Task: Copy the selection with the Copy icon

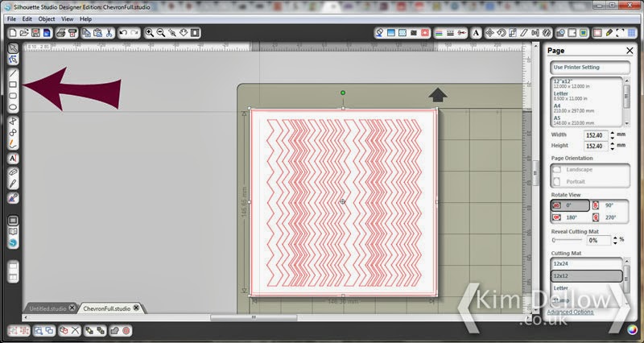Action: pos(86,33)
